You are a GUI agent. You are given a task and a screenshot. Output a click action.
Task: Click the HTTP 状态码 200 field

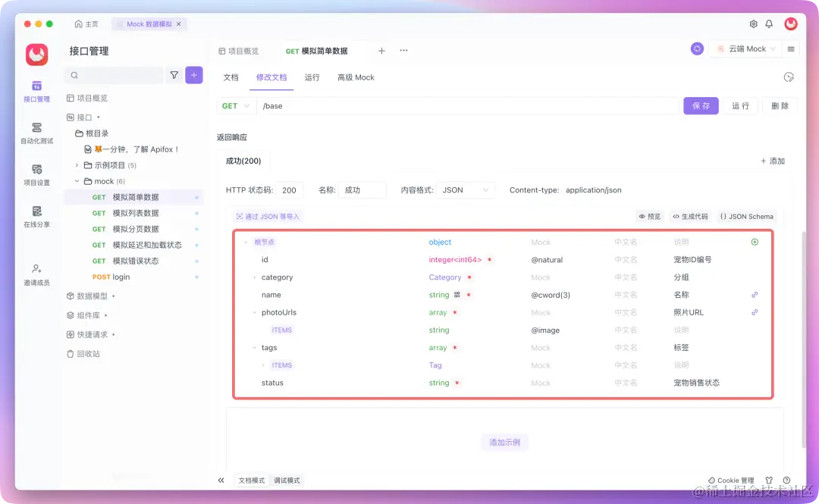(x=290, y=190)
